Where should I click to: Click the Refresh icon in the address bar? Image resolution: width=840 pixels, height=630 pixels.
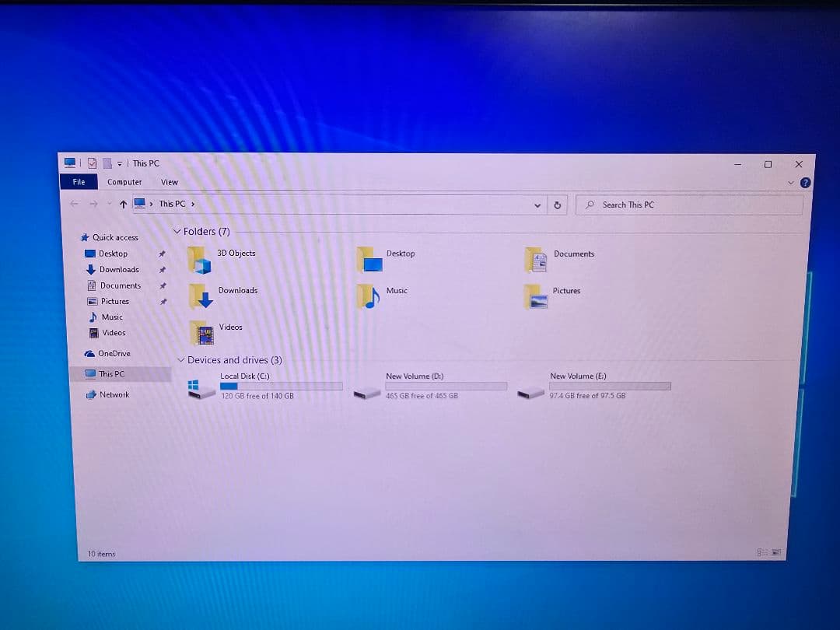pyautogui.click(x=558, y=205)
